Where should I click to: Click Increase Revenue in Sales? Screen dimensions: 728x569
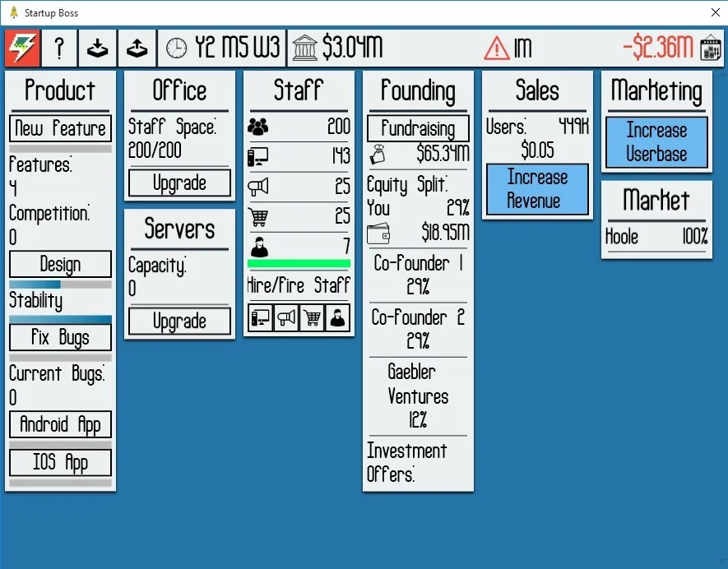click(x=538, y=189)
